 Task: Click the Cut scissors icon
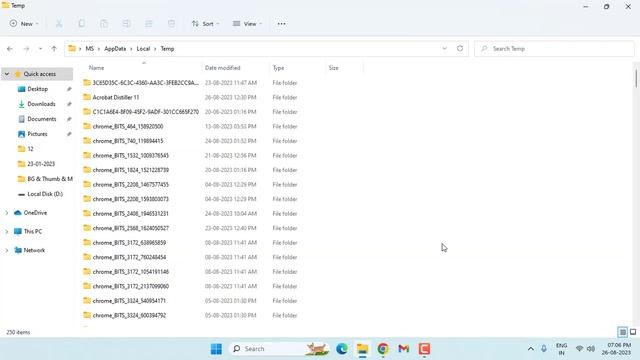pos(59,24)
